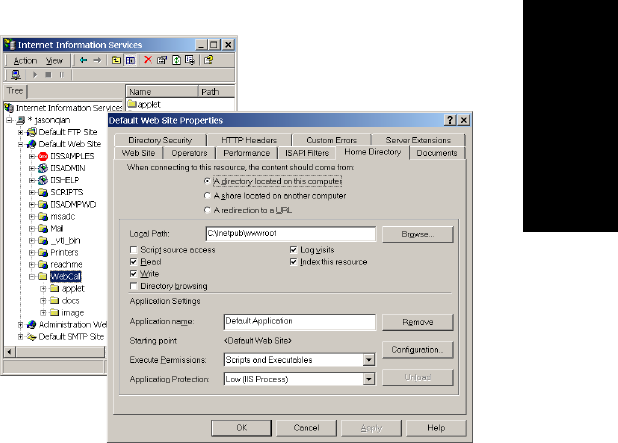This screenshot has height=443, width=618.
Task: Toggle the Log visits checkbox
Action: (x=293, y=250)
